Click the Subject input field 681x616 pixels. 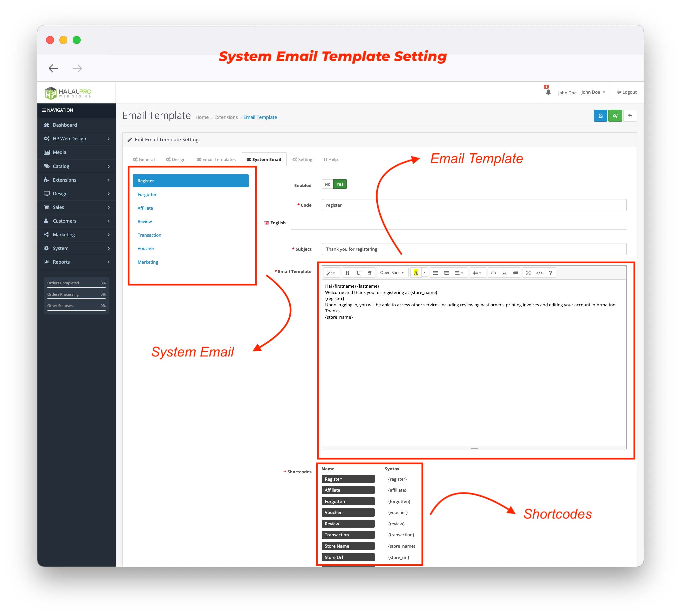[x=474, y=249]
